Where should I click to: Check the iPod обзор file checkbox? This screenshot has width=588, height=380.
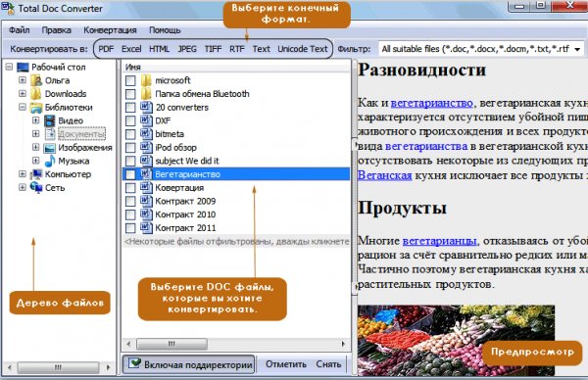(x=130, y=148)
